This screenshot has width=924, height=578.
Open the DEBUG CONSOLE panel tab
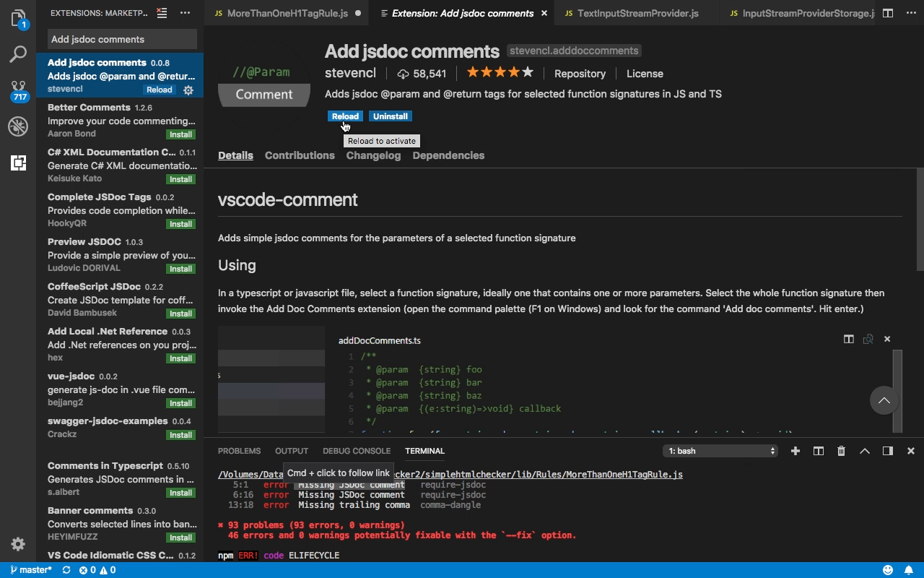click(357, 451)
